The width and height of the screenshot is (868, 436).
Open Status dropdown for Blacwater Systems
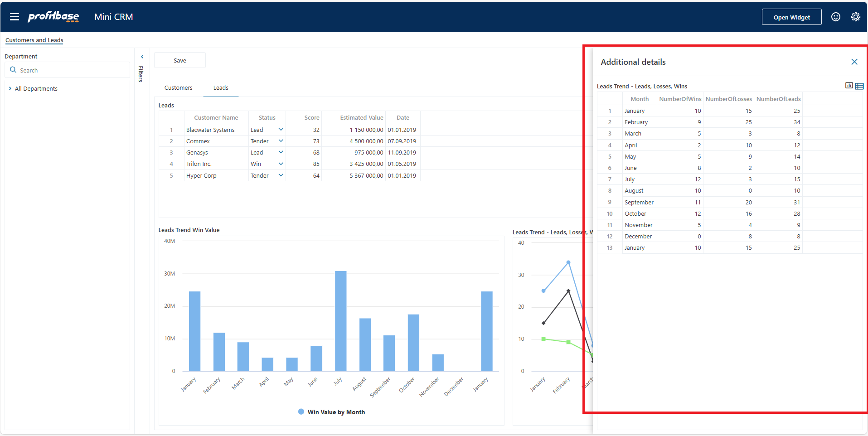click(x=281, y=130)
